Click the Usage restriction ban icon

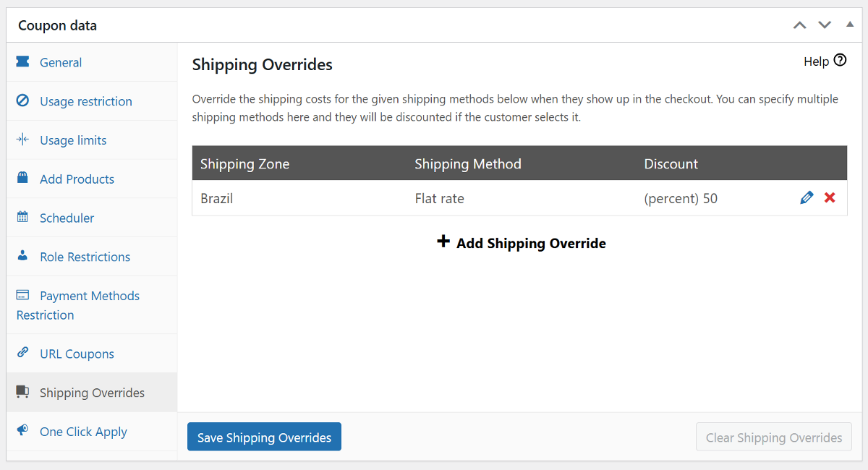coord(22,101)
